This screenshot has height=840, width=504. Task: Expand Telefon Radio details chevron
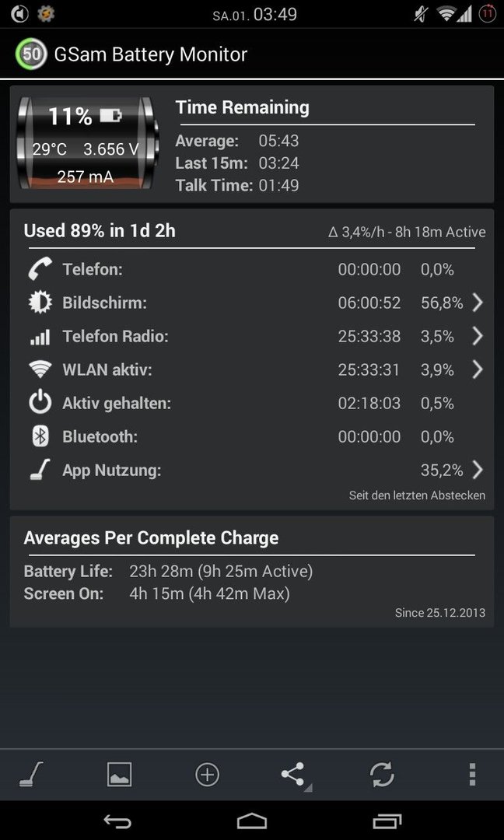[478, 337]
